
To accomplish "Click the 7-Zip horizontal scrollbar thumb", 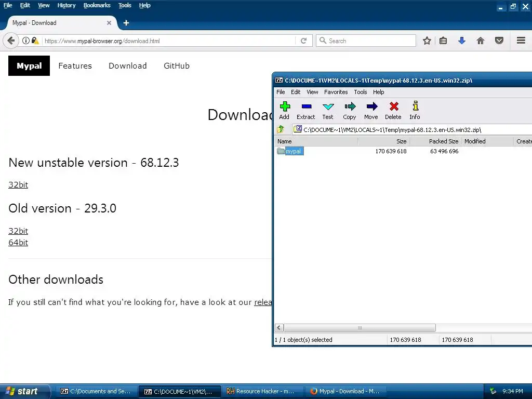I will coord(360,328).
